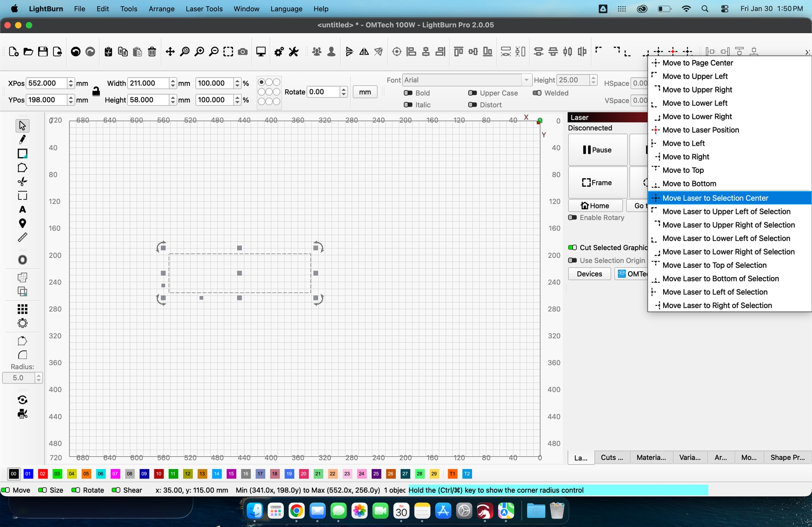Select the Measure ruler tool
This screenshot has height=527, width=812.
22,238
